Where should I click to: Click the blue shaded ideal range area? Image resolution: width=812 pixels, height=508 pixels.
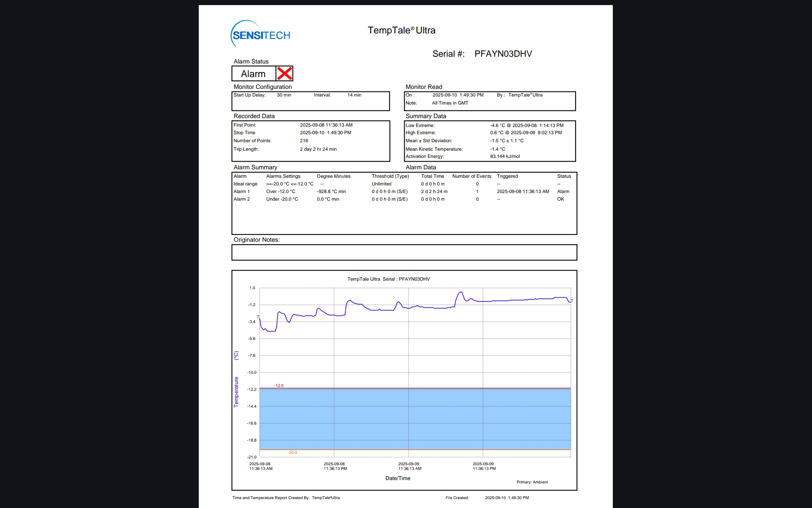[x=414, y=419]
